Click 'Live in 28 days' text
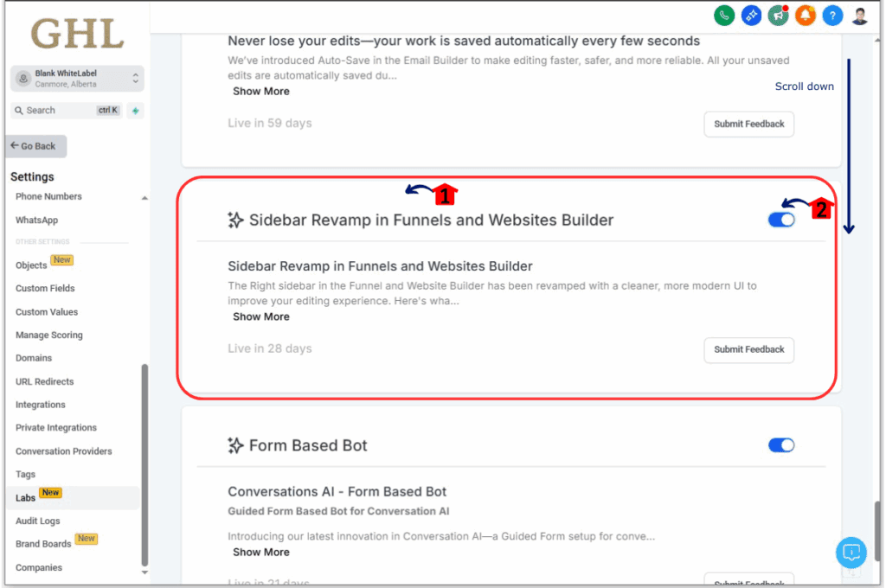Screen dimensions: 886x588 tap(270, 348)
